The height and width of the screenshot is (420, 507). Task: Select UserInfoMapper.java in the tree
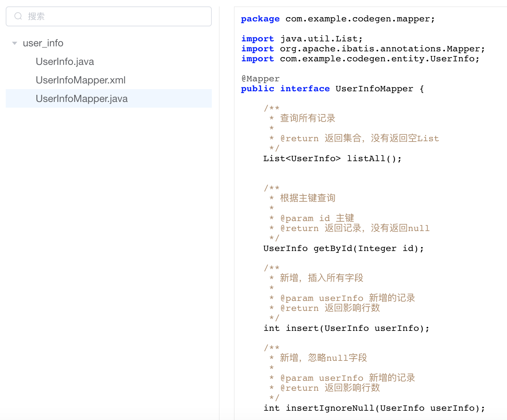(x=109, y=99)
